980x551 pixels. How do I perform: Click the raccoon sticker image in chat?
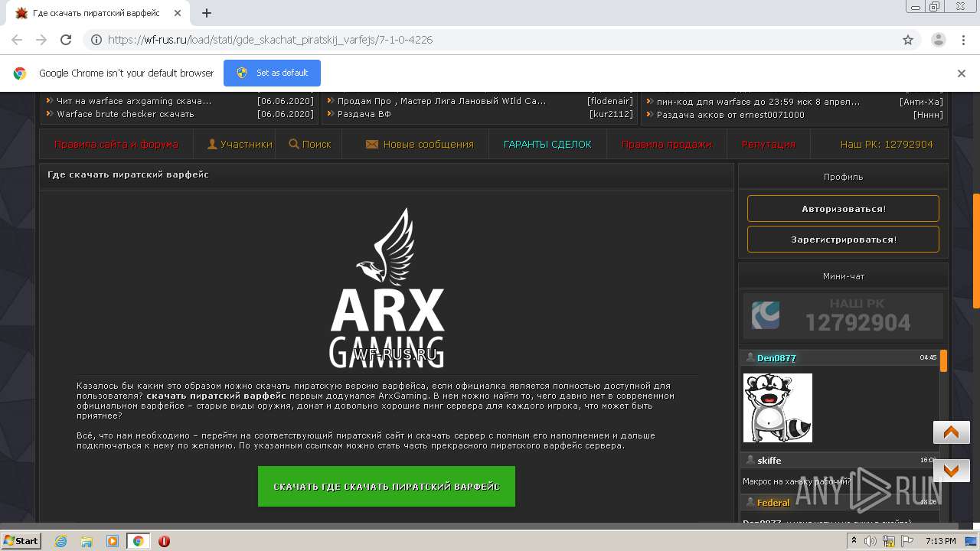778,408
